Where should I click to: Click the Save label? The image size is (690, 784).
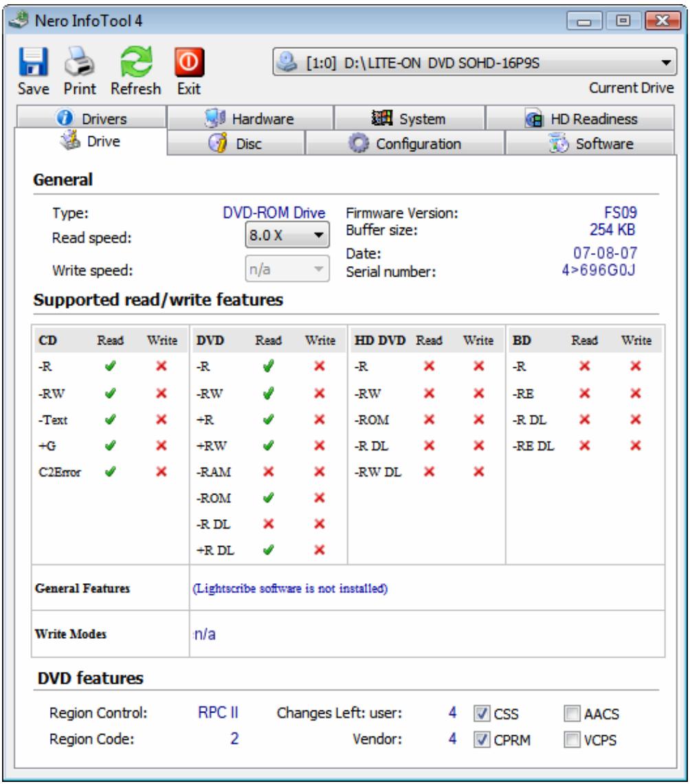[34, 89]
